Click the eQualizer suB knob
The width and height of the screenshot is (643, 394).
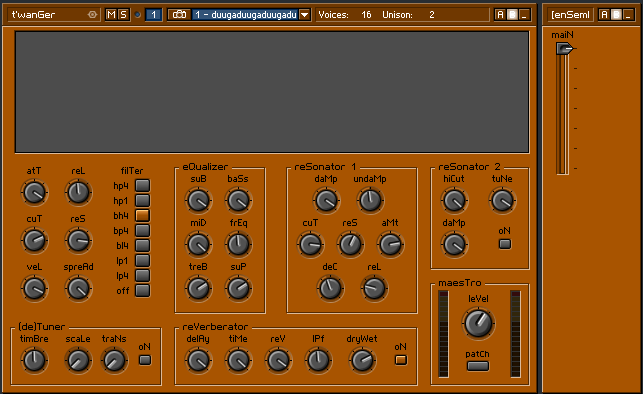(x=198, y=201)
